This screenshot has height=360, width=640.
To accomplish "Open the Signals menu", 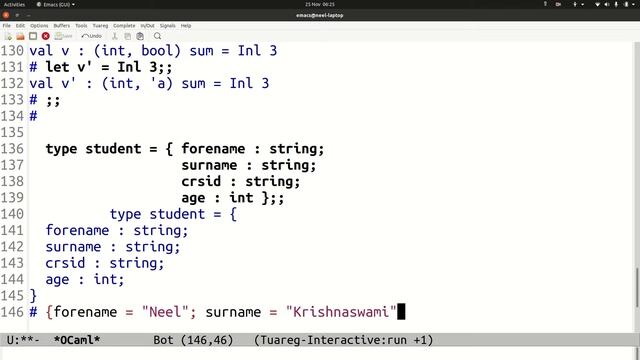I will coord(167,26).
